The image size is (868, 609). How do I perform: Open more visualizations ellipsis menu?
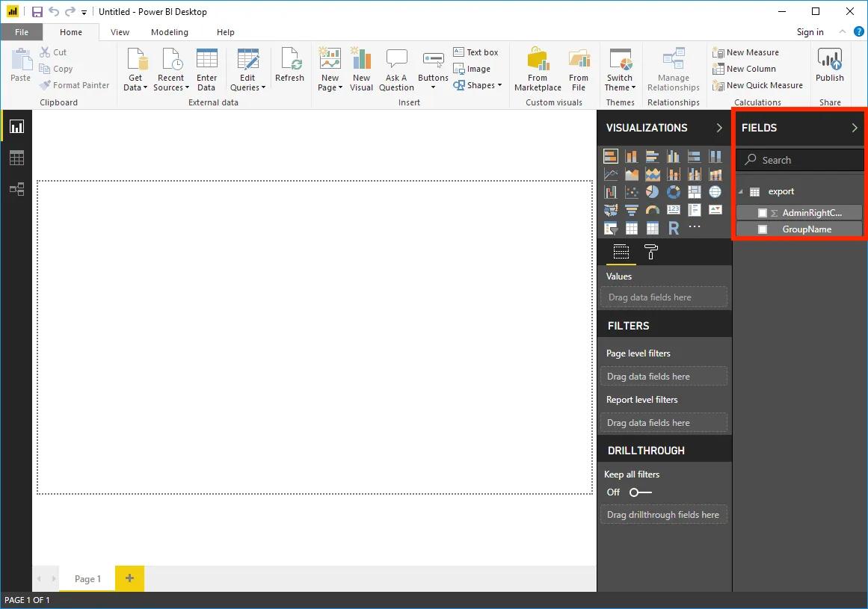(x=695, y=226)
